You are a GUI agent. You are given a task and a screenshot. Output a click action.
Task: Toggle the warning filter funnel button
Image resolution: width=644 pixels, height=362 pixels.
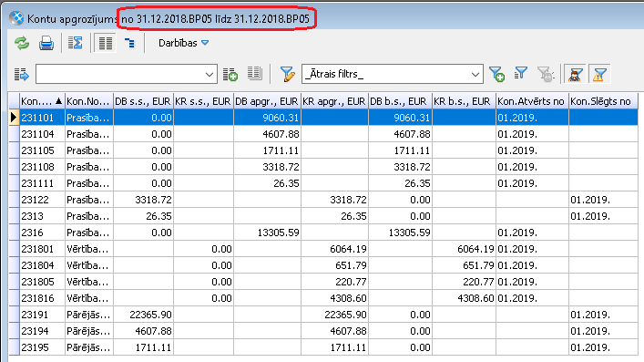(x=599, y=75)
